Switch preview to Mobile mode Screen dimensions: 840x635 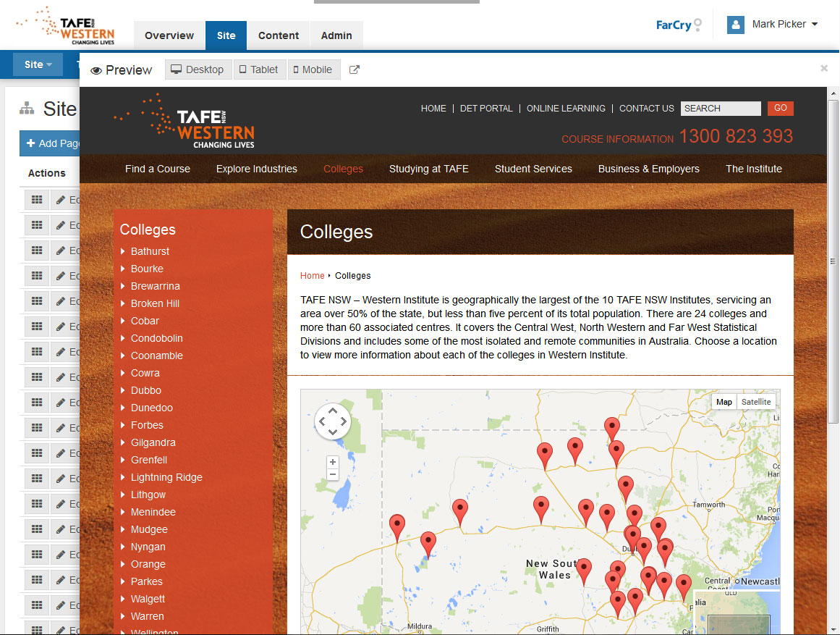coord(313,70)
